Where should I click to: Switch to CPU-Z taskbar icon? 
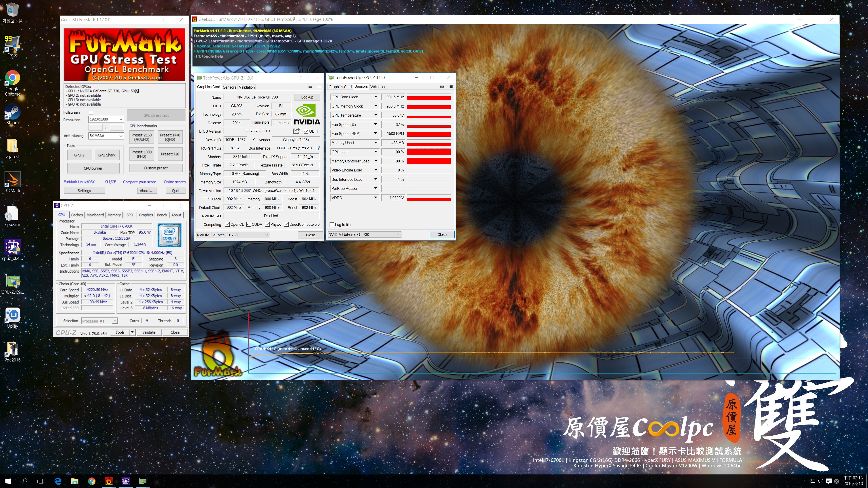pyautogui.click(x=126, y=481)
